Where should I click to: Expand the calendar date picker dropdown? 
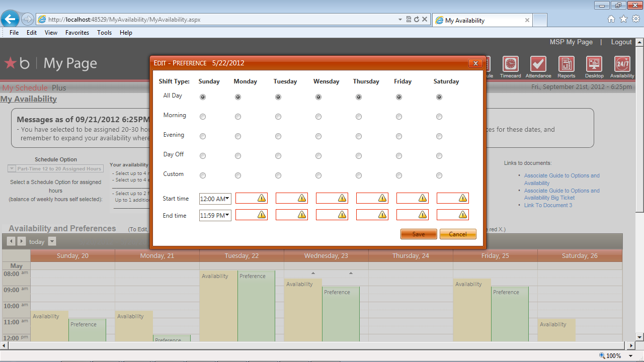(x=52, y=241)
